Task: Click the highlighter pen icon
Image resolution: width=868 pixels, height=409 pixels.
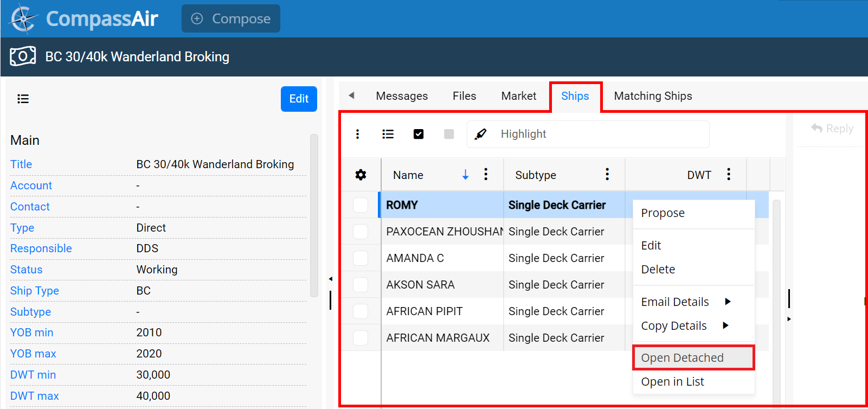Action: pos(480,134)
